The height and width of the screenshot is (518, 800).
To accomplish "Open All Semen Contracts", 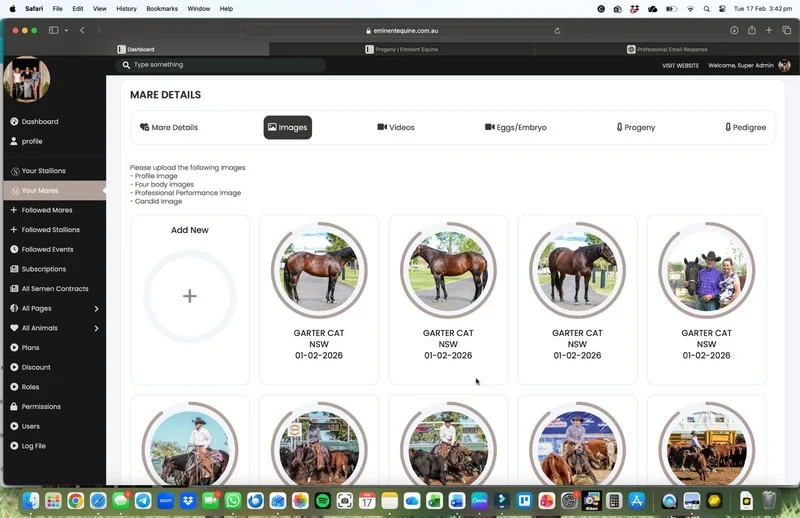I will click(55, 289).
